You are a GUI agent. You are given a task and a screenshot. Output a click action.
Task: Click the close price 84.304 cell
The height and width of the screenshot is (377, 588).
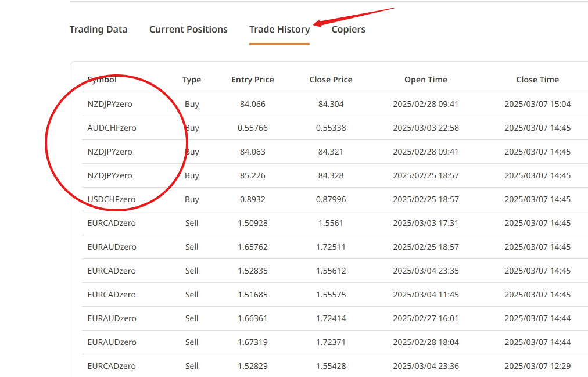[331, 104]
